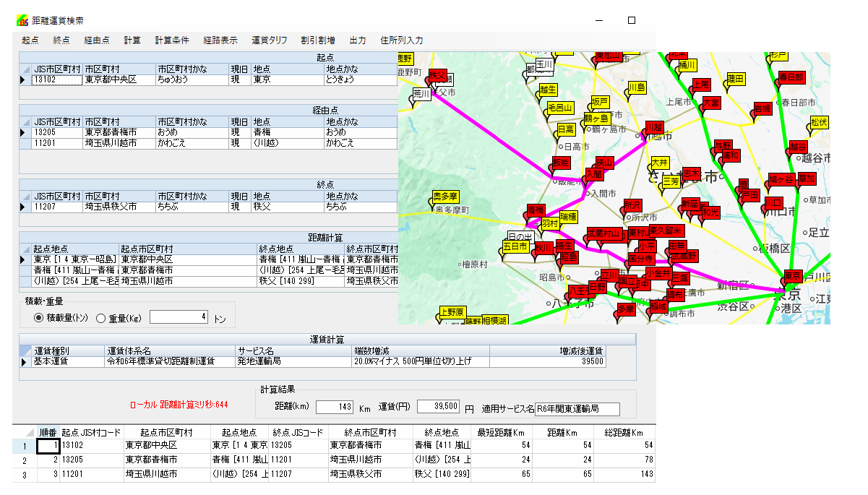This screenshot has width=868, height=495.
Task: Open the 運賃タリフ menu
Action: pyautogui.click(x=269, y=40)
